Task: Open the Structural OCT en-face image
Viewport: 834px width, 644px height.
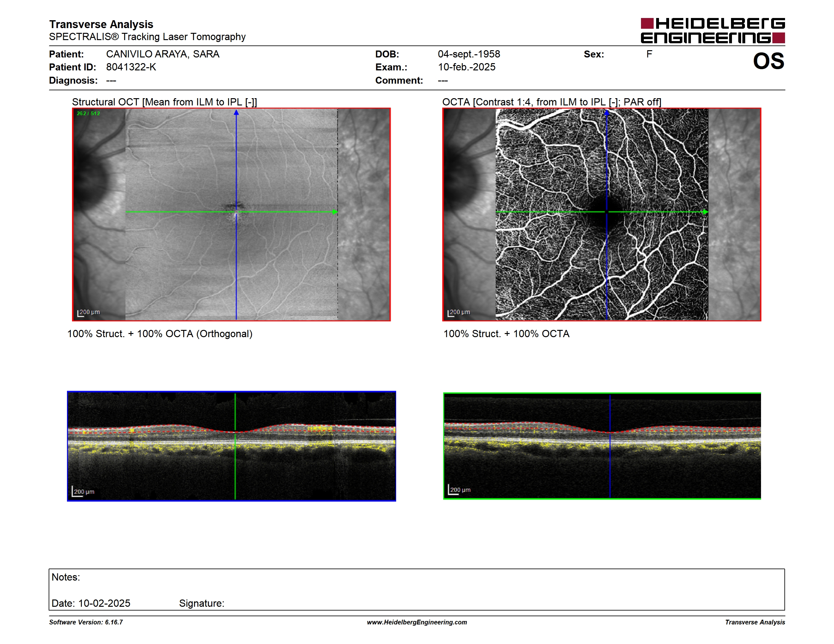Action: [x=232, y=214]
